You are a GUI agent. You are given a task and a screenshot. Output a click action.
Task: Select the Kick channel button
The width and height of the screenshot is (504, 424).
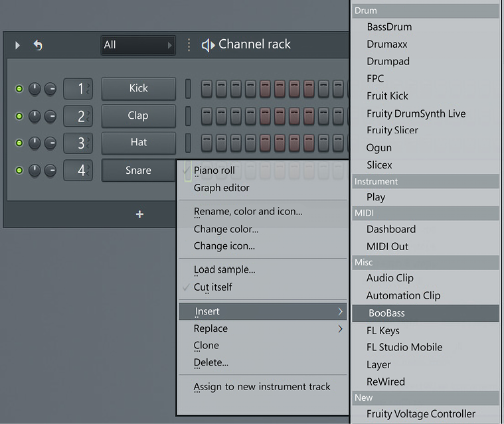139,88
